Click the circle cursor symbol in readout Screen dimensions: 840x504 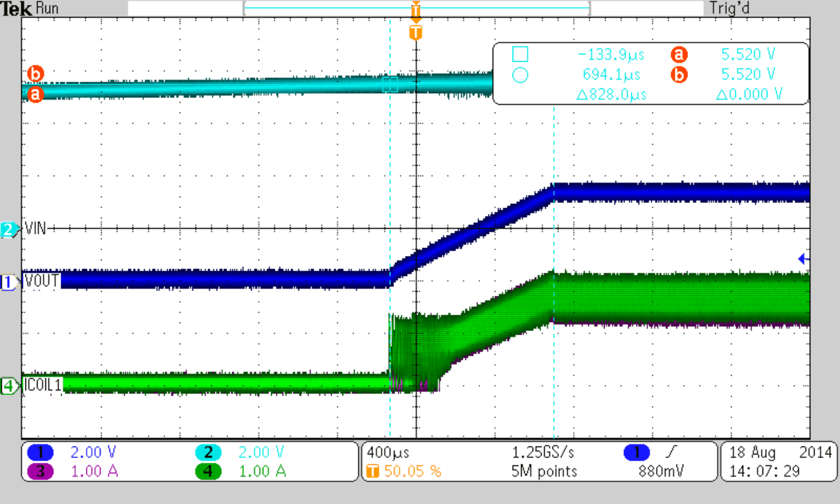(520, 75)
